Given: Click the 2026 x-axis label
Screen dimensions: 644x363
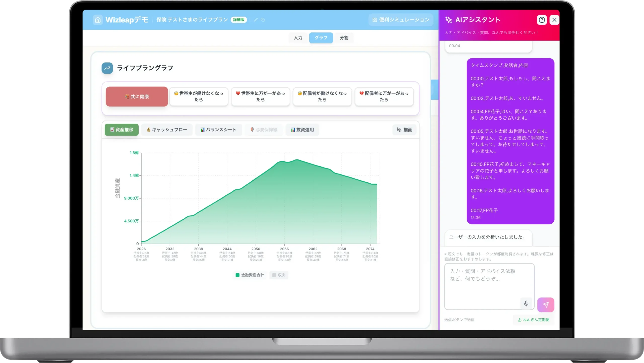Looking at the screenshot, I should (141, 249).
